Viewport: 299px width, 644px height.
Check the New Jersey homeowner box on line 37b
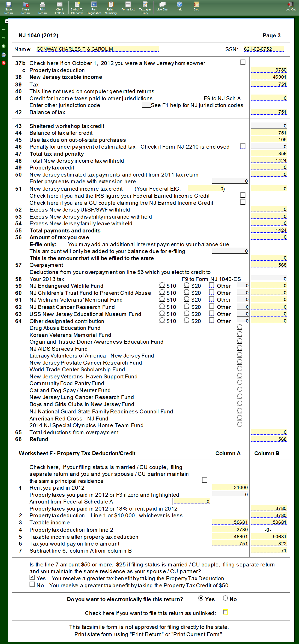[x=243, y=62]
